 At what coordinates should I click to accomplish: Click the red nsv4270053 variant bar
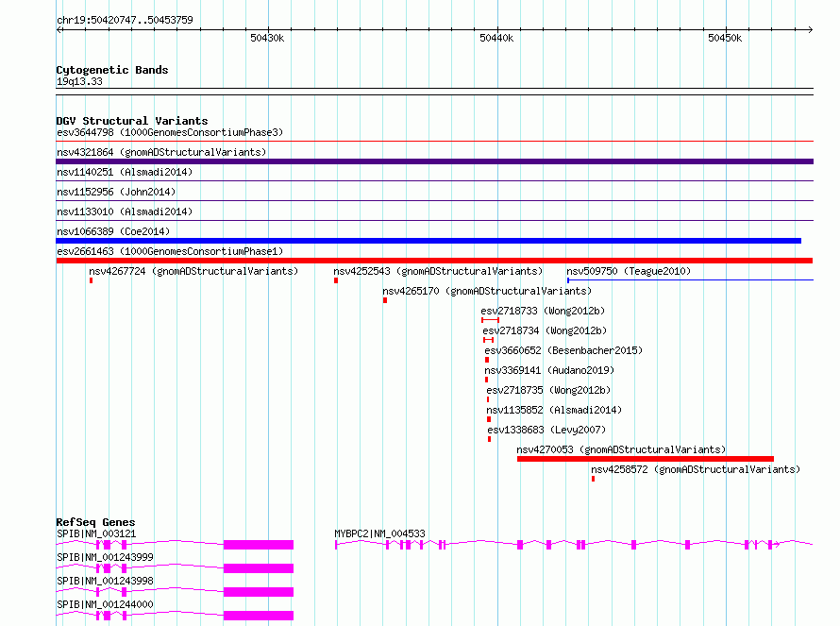point(646,459)
